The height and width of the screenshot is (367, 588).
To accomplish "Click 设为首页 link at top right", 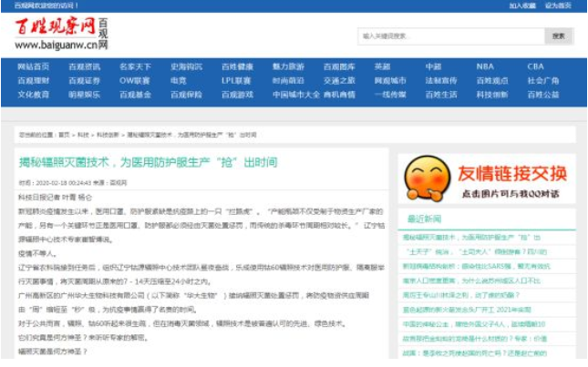I will click(558, 5).
